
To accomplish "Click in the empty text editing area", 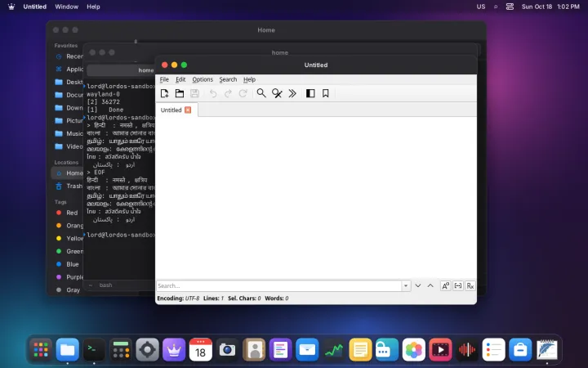I will coord(316,198).
